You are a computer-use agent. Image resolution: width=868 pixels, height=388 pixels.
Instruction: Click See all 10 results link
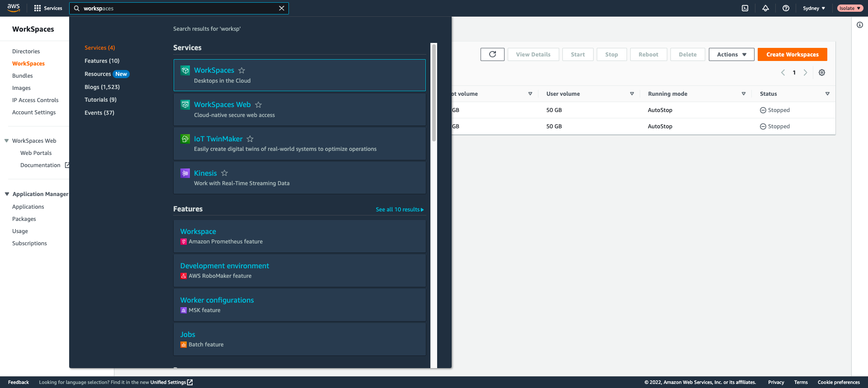tap(400, 210)
